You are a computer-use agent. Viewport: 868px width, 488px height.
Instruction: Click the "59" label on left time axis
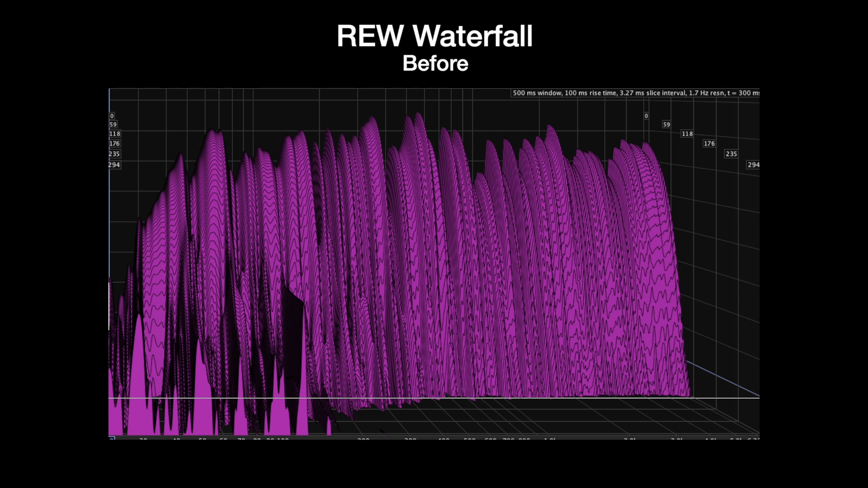coord(113,125)
